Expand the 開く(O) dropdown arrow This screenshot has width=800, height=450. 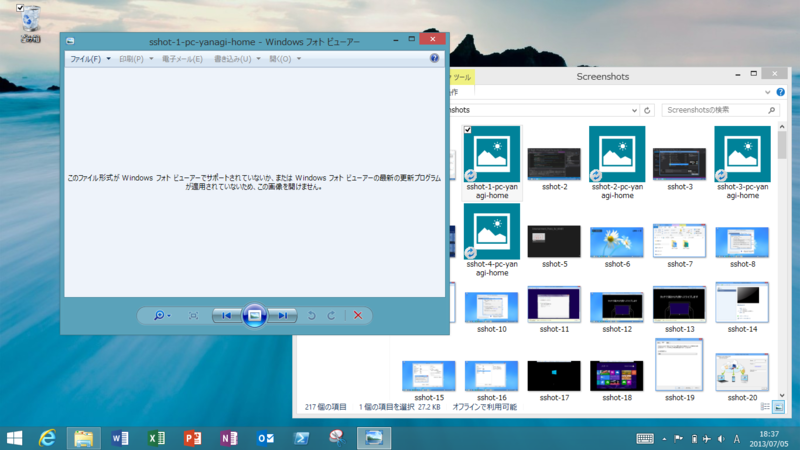tap(299, 59)
